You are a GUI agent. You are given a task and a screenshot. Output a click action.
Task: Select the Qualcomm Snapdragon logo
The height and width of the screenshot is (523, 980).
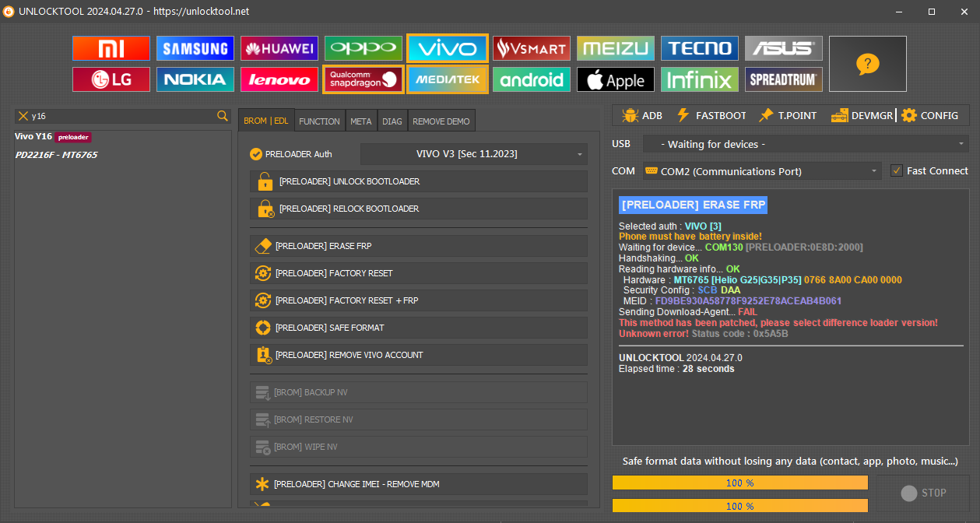click(x=364, y=79)
